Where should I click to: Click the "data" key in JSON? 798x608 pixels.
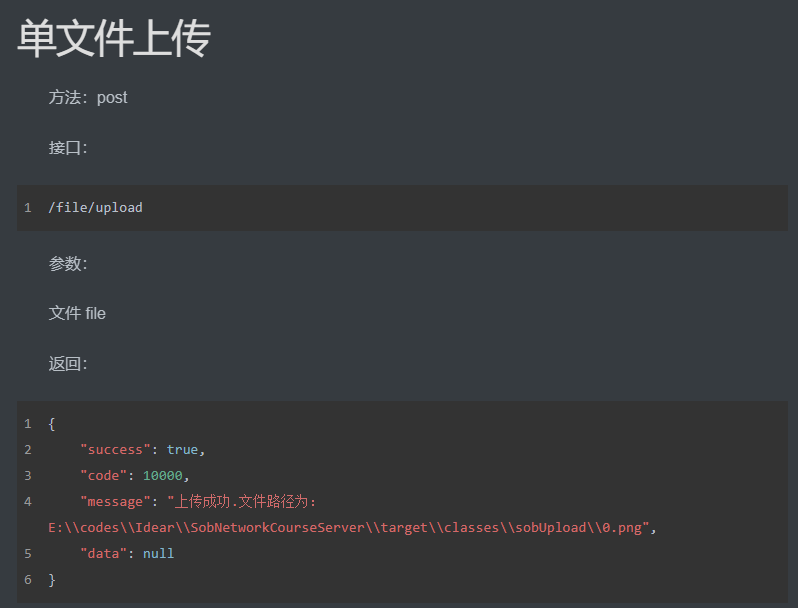103,554
